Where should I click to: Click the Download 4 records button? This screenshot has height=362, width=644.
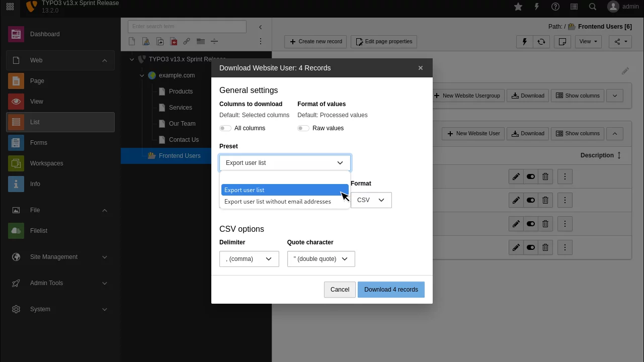click(x=391, y=290)
